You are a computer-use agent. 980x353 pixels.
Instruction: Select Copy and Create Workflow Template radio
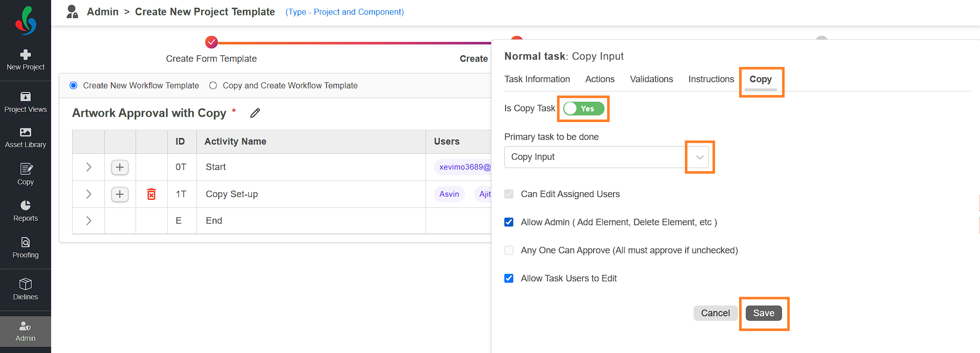213,85
